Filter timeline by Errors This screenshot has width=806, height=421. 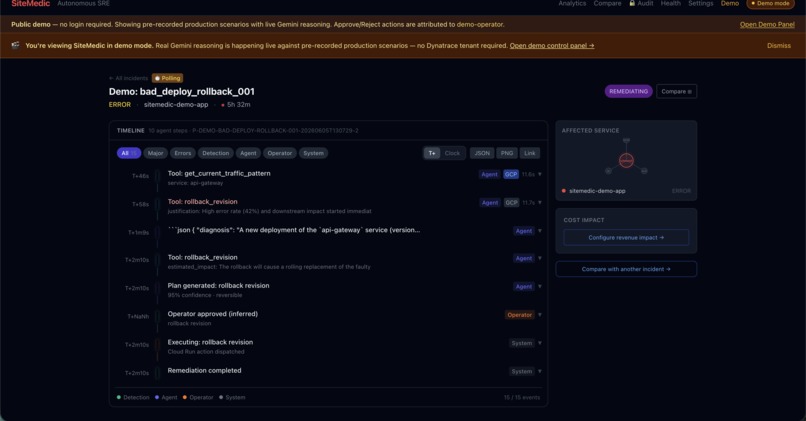182,153
